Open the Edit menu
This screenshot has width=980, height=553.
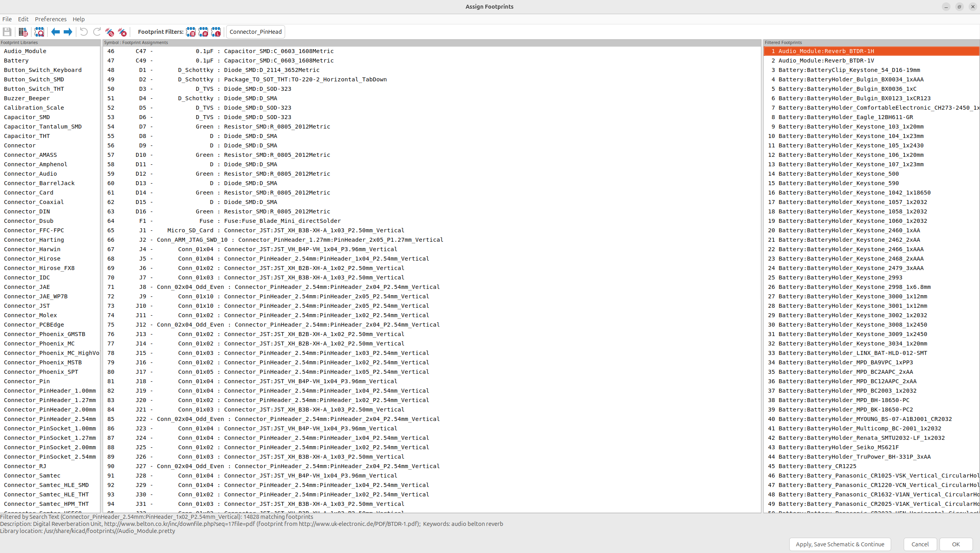pyautogui.click(x=23, y=19)
